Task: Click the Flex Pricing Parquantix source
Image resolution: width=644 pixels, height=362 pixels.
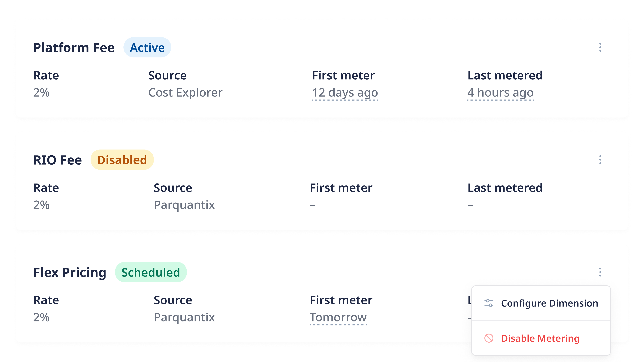Action: click(184, 318)
